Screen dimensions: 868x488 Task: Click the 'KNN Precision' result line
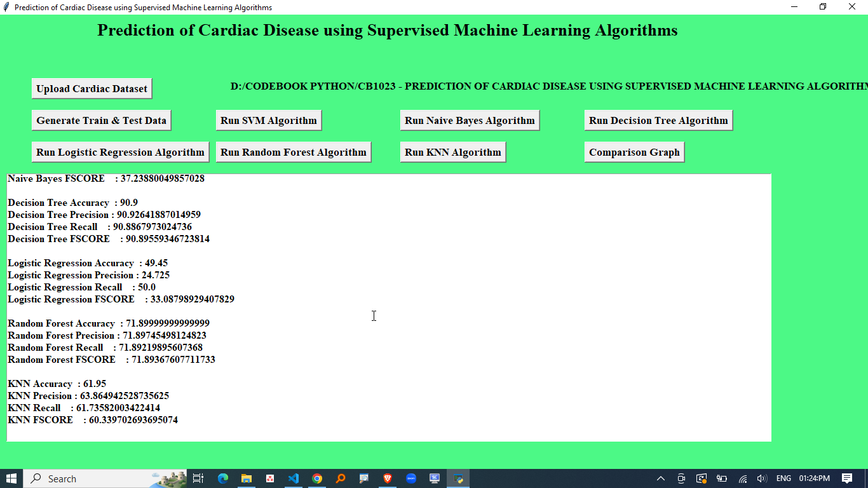(x=88, y=396)
